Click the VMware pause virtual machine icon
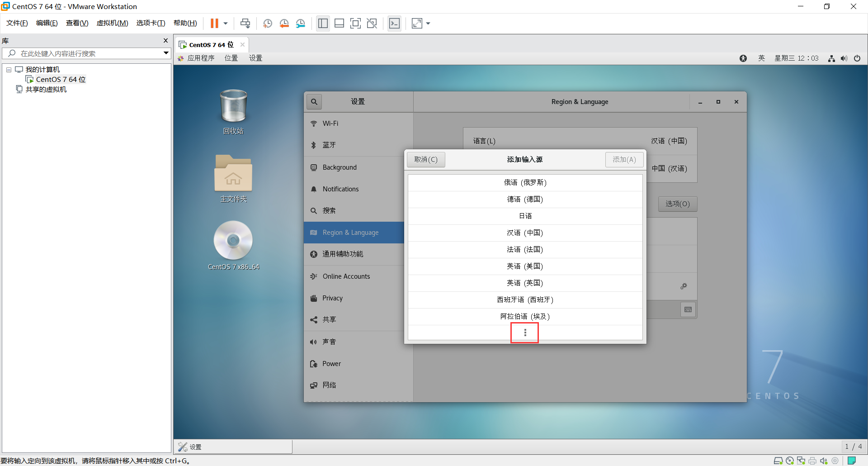 [x=214, y=24]
